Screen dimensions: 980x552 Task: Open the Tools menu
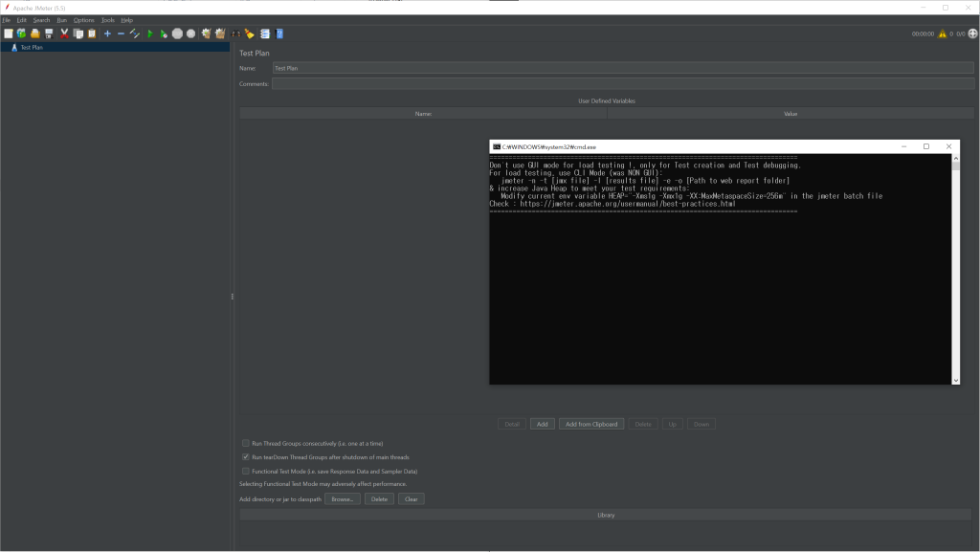108,20
